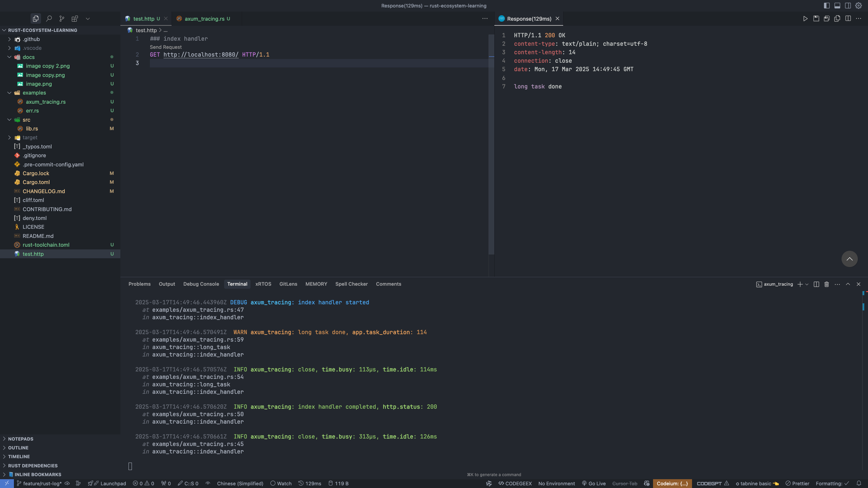Split the response editor right
868x488 pixels.
point(848,19)
